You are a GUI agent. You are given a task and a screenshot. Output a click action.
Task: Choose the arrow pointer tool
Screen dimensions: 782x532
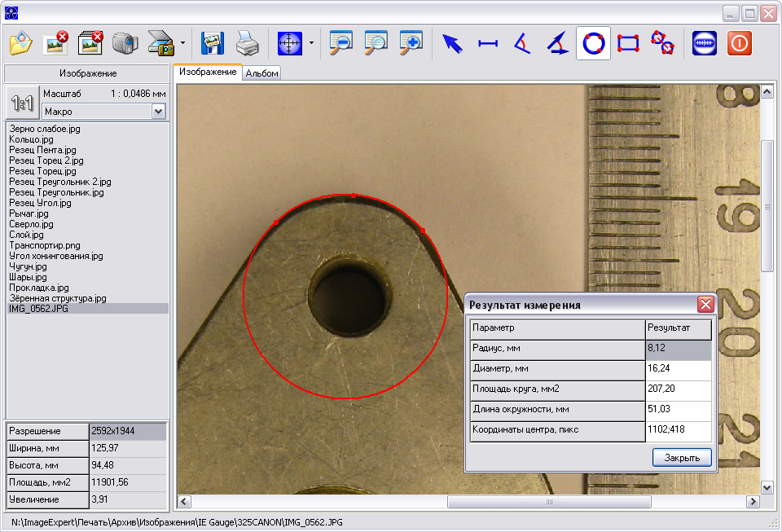452,43
